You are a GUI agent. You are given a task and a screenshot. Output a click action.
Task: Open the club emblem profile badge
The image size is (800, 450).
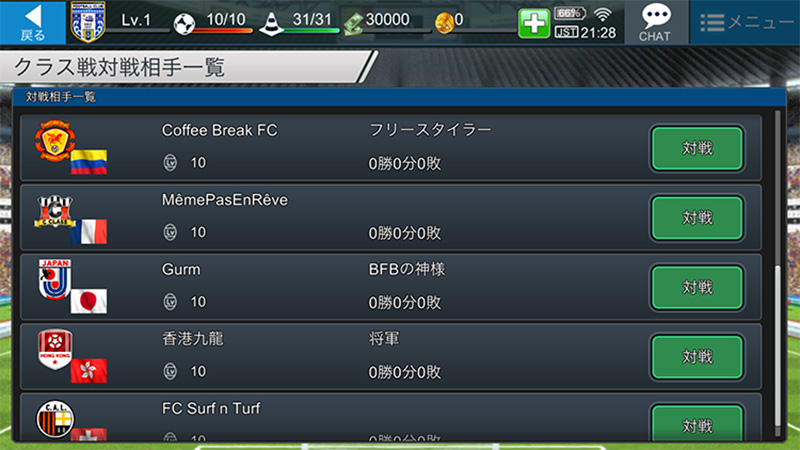[x=88, y=21]
